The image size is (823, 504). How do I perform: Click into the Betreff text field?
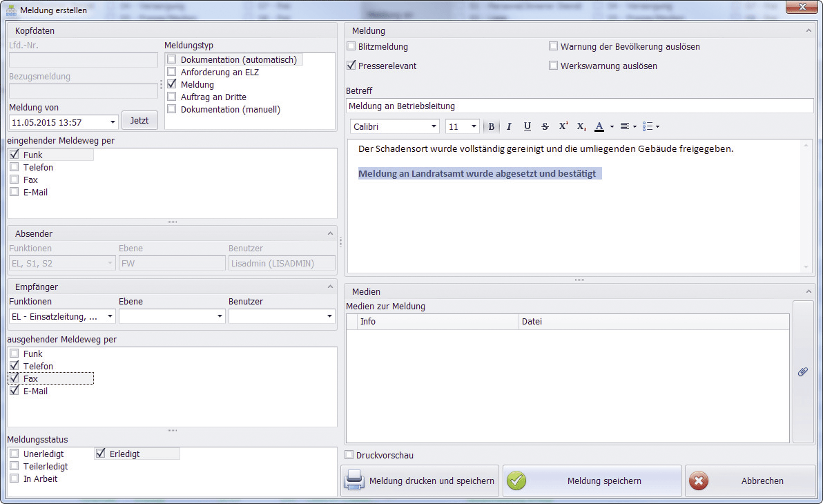tap(580, 106)
